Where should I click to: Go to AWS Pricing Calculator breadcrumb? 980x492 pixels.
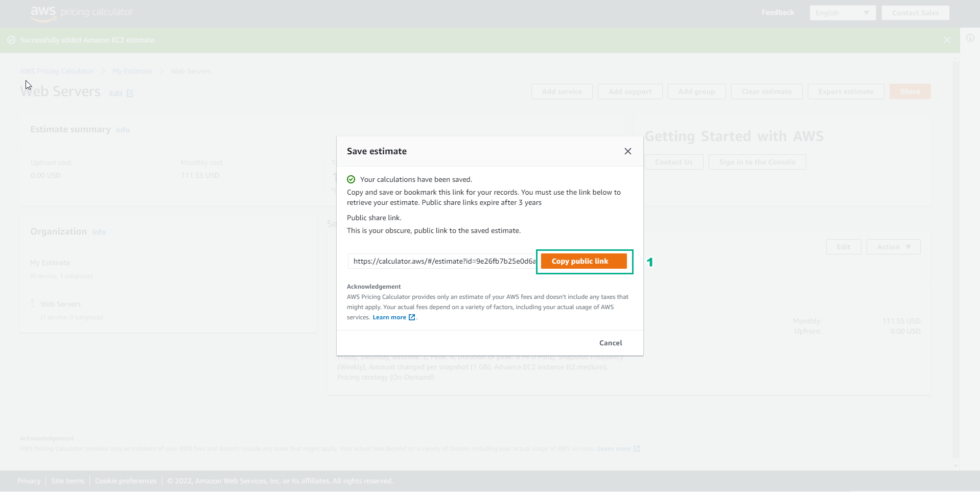(57, 71)
